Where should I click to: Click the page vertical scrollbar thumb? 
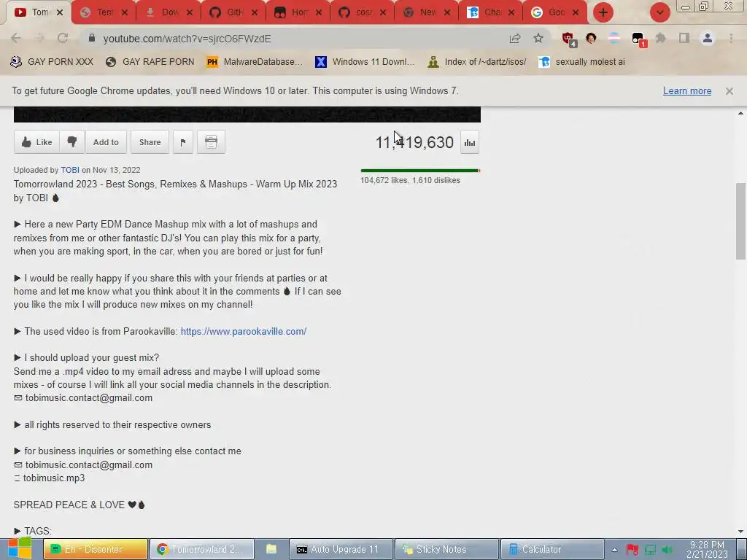click(740, 221)
